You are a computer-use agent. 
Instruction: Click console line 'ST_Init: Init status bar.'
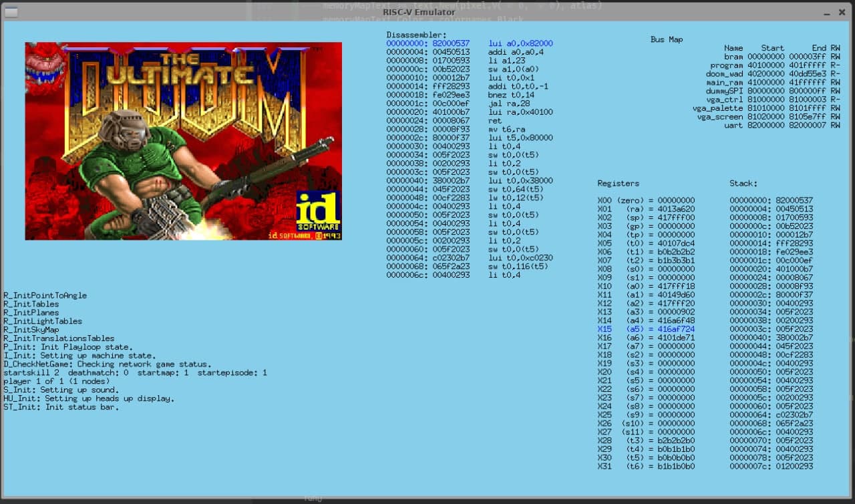pyautogui.click(x=61, y=407)
